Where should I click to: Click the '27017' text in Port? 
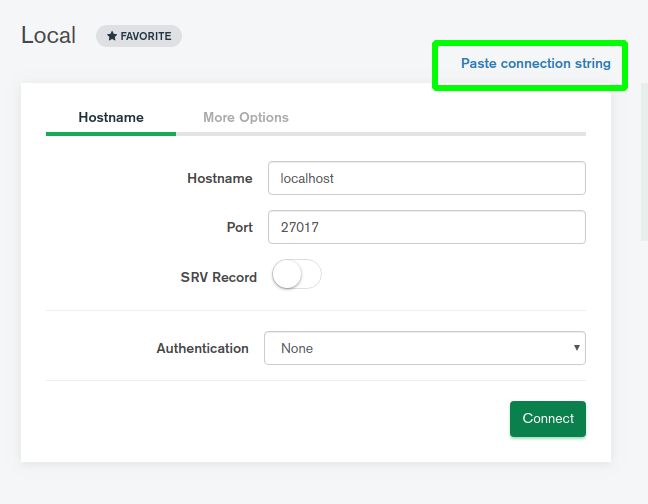tap(299, 227)
